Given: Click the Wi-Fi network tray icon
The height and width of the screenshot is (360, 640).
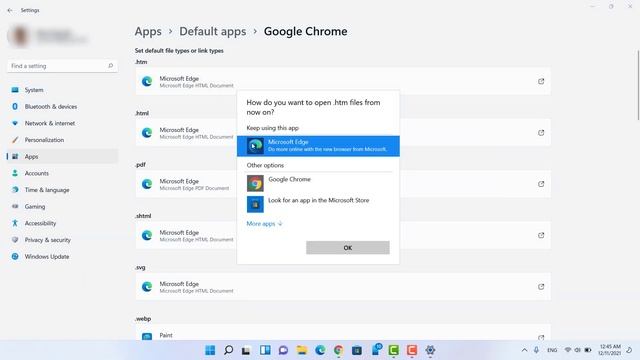Looking at the screenshot, I should click(x=567, y=350).
